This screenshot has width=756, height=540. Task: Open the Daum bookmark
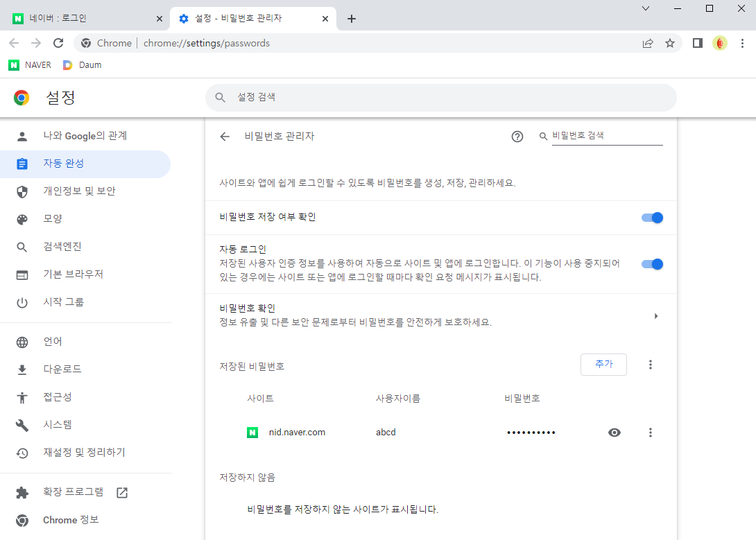tap(83, 65)
